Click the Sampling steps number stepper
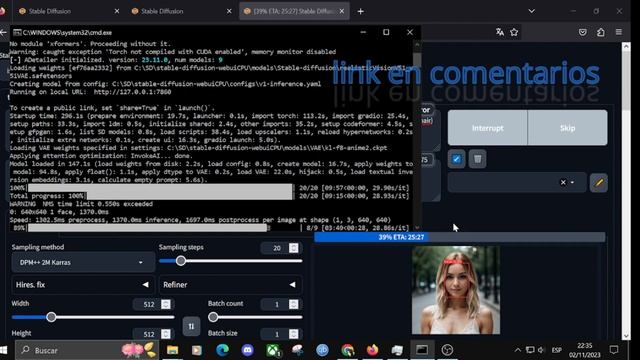Image resolution: width=640 pixels, height=360 pixels. point(293,248)
